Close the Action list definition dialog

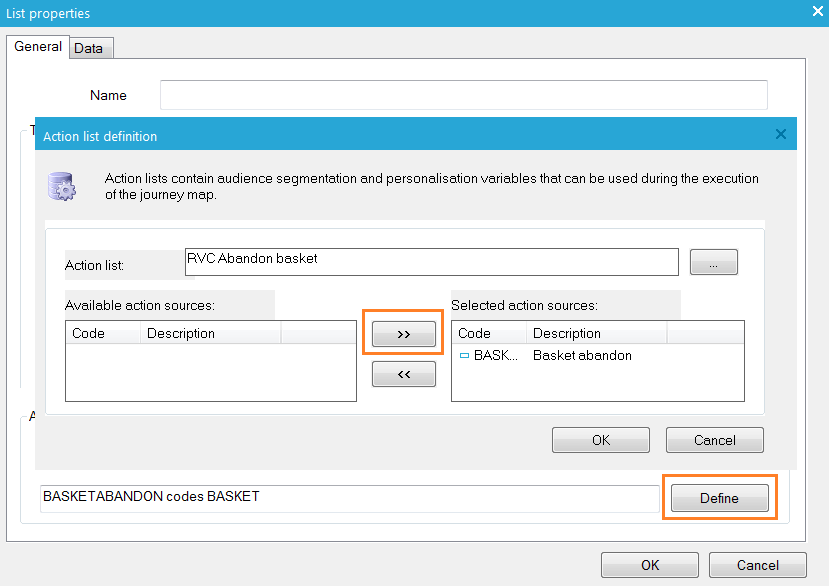point(781,135)
